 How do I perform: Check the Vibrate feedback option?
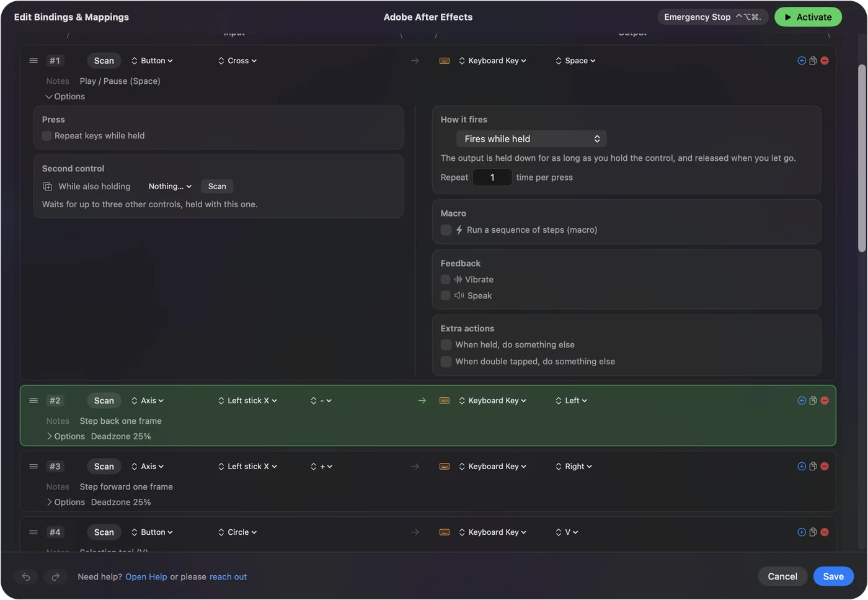[x=446, y=280]
